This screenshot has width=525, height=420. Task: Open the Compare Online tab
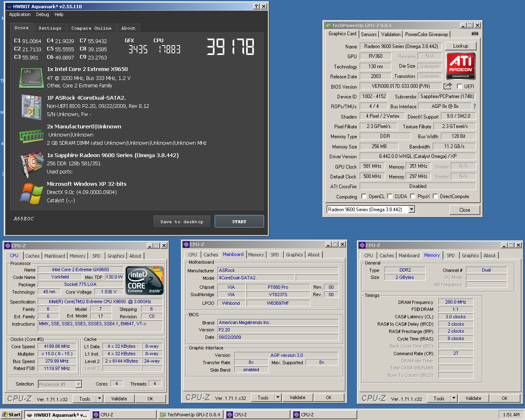point(91,28)
